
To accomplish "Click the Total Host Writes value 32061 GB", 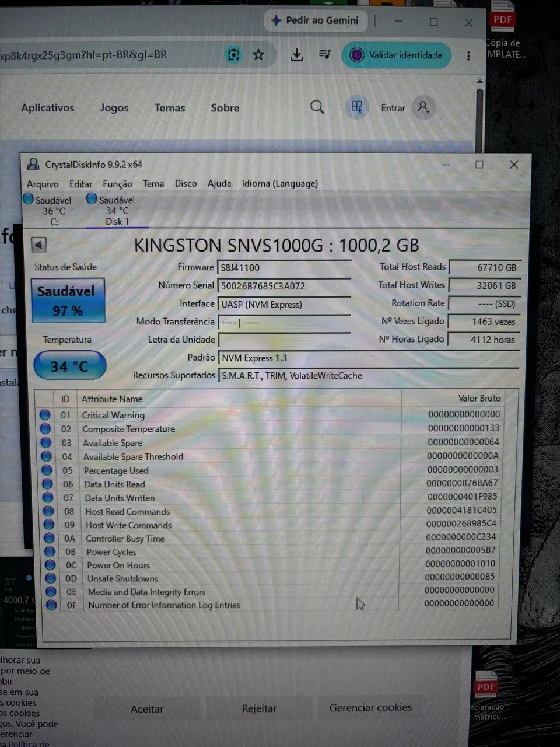I will coord(484,285).
